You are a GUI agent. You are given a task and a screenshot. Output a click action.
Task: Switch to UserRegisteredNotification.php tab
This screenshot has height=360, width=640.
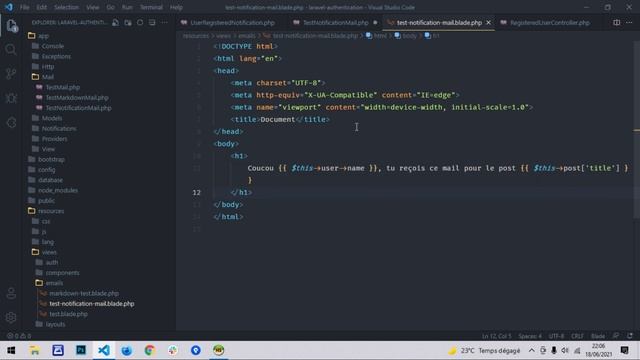[x=233, y=23]
